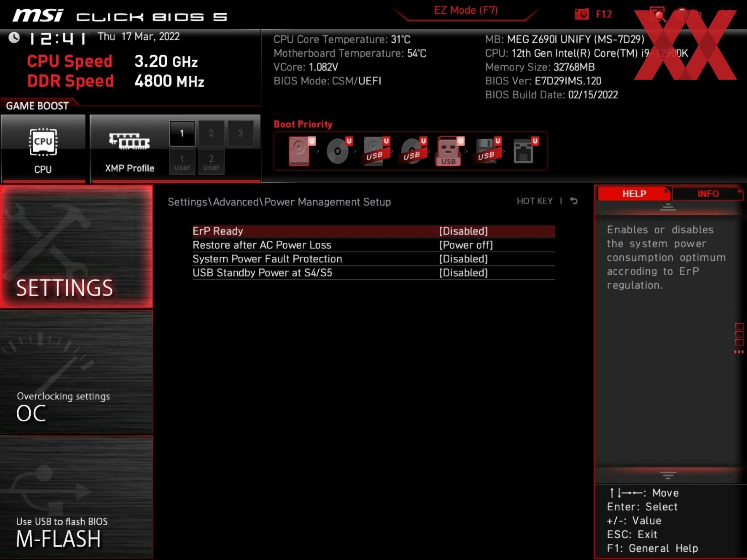Open the BIOS search magnifier icon
The height and width of the screenshot is (560, 747).
(x=657, y=14)
